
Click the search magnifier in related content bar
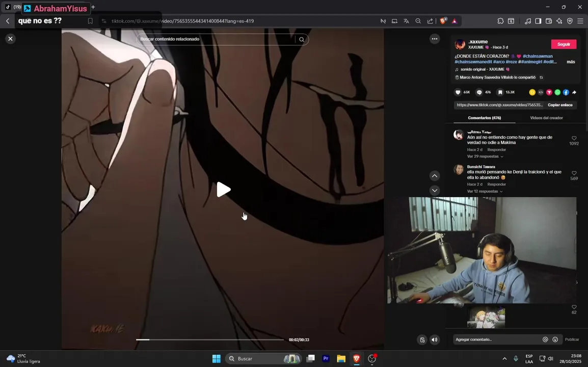(302, 39)
